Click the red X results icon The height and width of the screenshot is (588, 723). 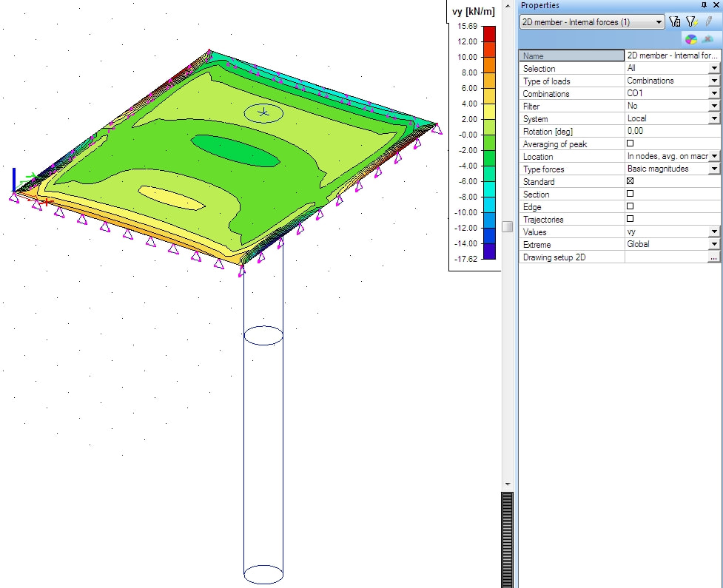(x=708, y=38)
